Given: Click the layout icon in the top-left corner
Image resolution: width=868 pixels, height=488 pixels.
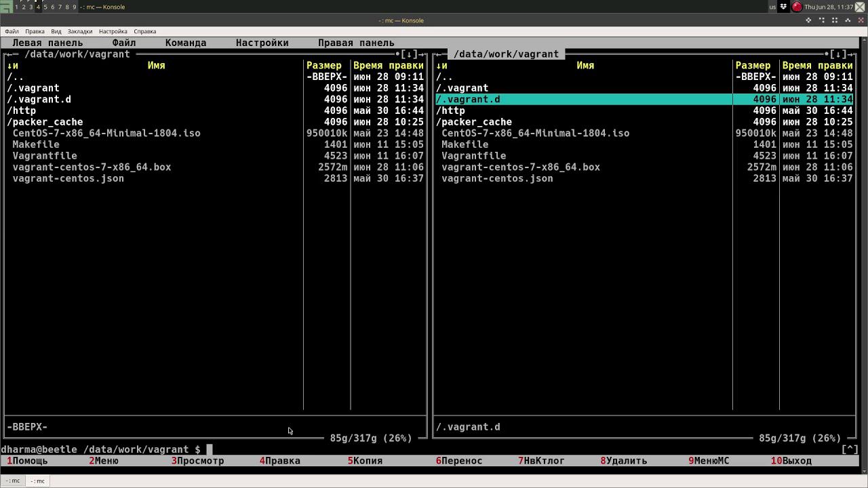Looking at the screenshot, I should click(x=6, y=7).
